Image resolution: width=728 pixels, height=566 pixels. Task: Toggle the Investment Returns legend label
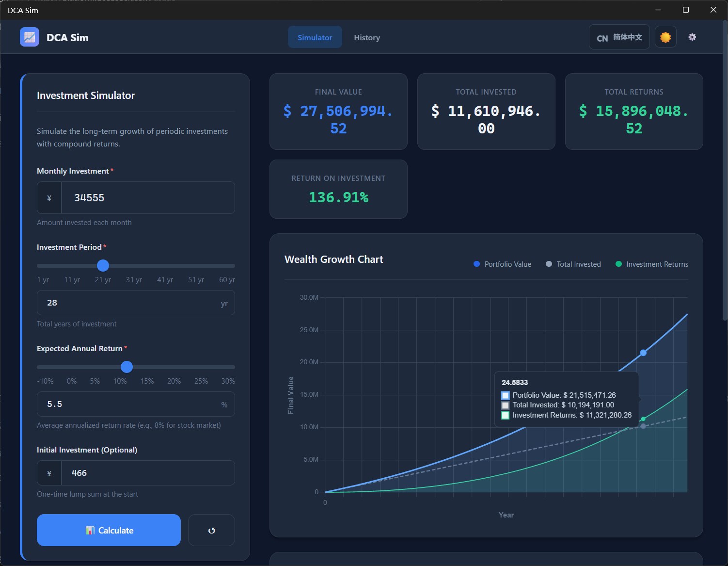657,264
